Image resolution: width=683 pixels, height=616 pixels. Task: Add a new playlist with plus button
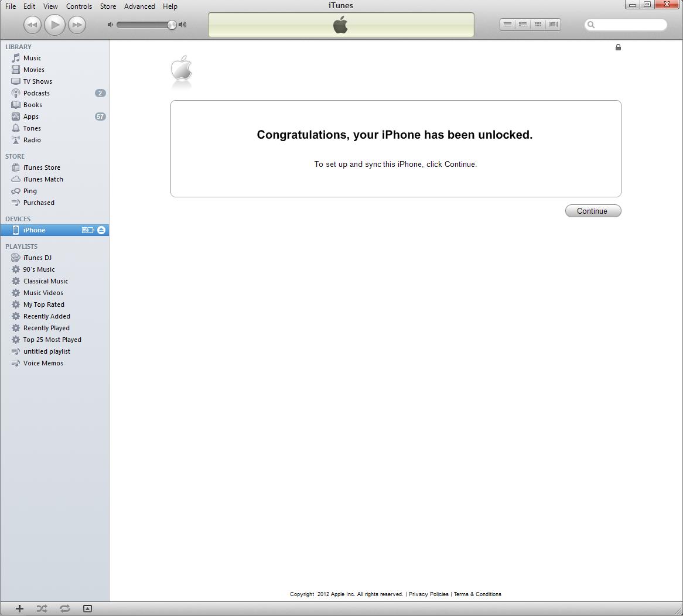[x=19, y=608]
